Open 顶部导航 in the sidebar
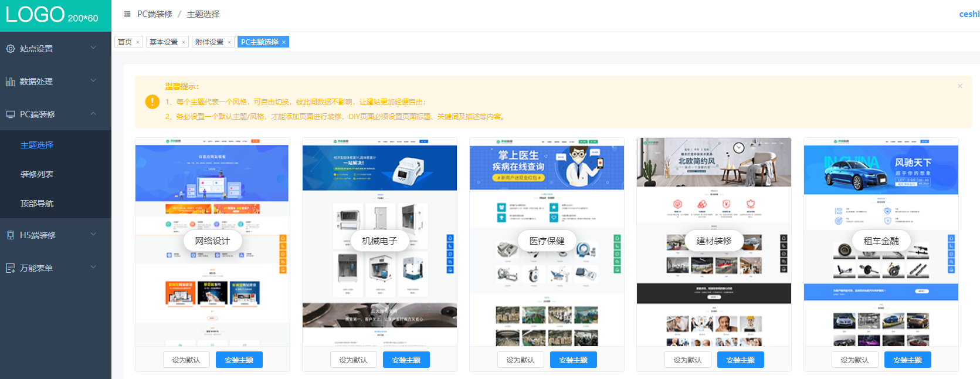 coord(37,204)
